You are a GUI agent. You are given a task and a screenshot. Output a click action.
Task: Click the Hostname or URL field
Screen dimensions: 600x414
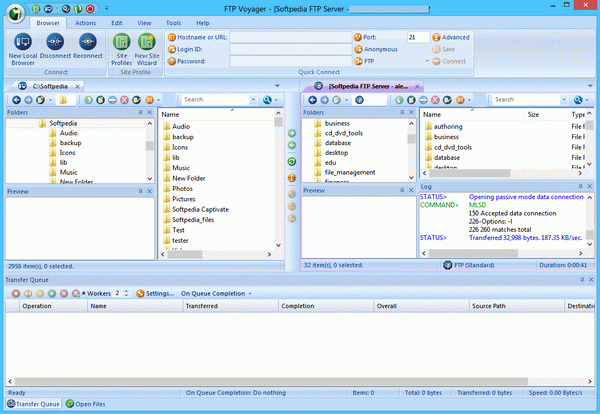click(x=290, y=37)
